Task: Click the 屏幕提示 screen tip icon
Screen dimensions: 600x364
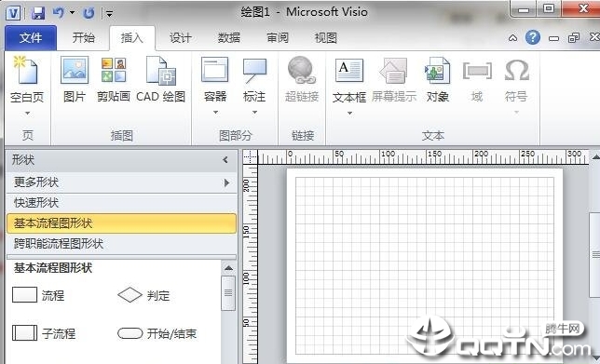Action: tap(394, 71)
